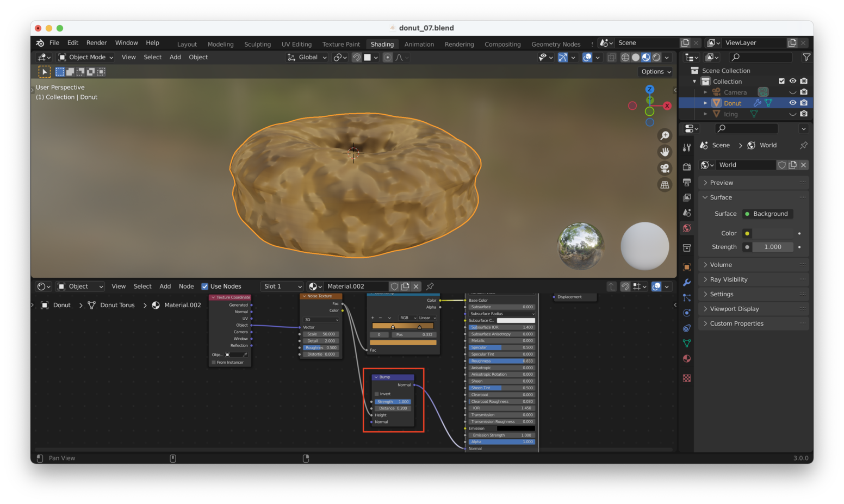Expand the Ray Visibility panel
The width and height of the screenshot is (844, 504).
tap(729, 279)
